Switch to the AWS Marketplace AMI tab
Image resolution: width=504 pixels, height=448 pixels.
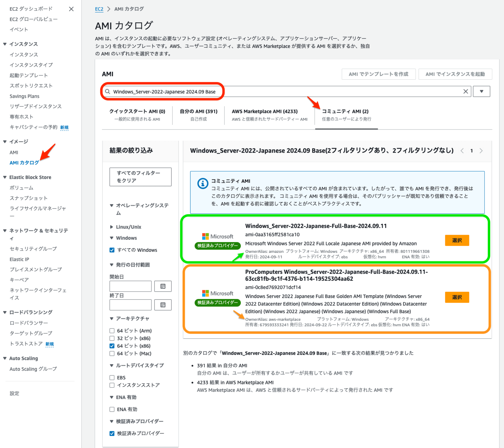pos(269,115)
